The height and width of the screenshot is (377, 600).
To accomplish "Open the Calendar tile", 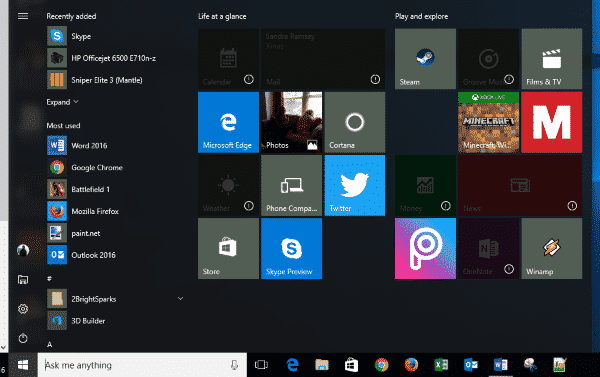I will pyautogui.click(x=228, y=59).
